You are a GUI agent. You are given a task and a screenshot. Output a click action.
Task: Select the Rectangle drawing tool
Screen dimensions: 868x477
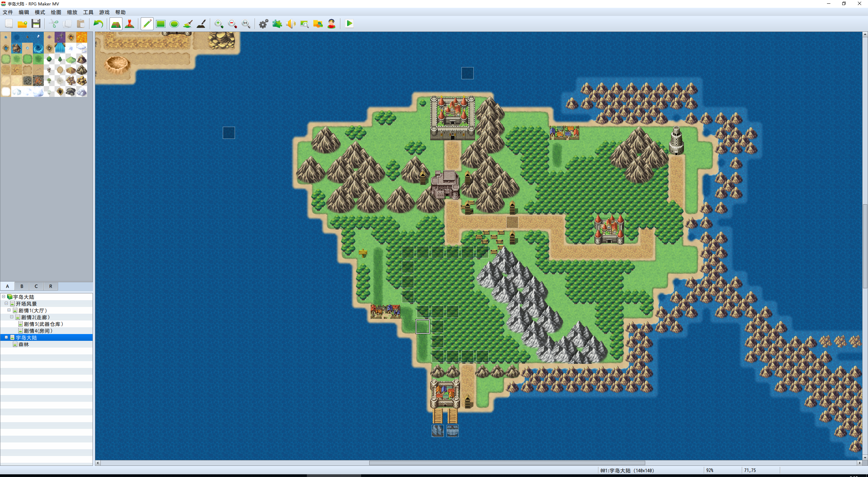[x=161, y=24]
